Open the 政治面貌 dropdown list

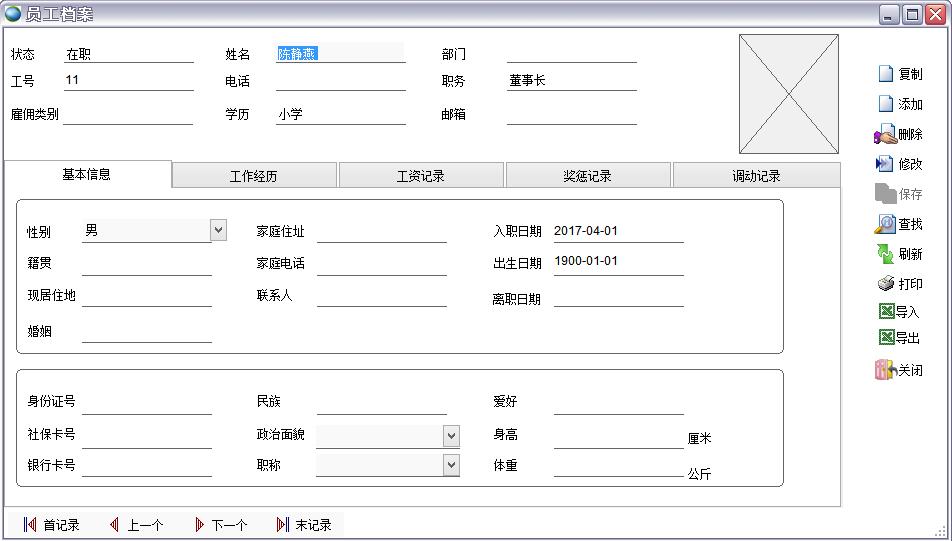[x=451, y=436]
